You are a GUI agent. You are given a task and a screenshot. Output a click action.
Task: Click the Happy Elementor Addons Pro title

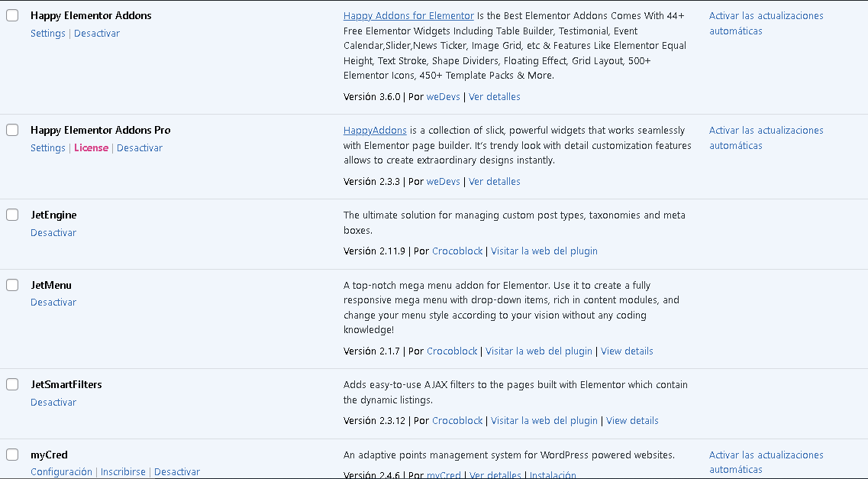click(100, 130)
